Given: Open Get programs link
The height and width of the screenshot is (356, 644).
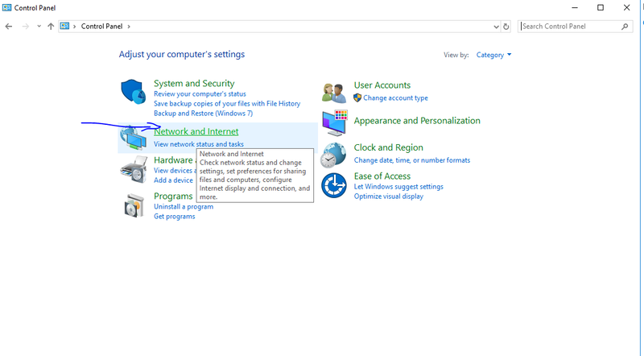Looking at the screenshot, I should [175, 217].
